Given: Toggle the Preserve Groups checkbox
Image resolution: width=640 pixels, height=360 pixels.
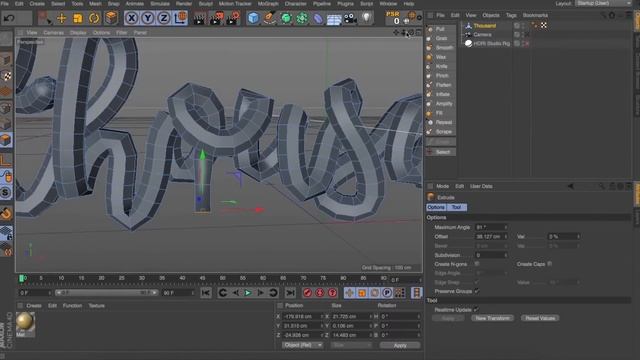Looking at the screenshot, I should pyautogui.click(x=477, y=291).
